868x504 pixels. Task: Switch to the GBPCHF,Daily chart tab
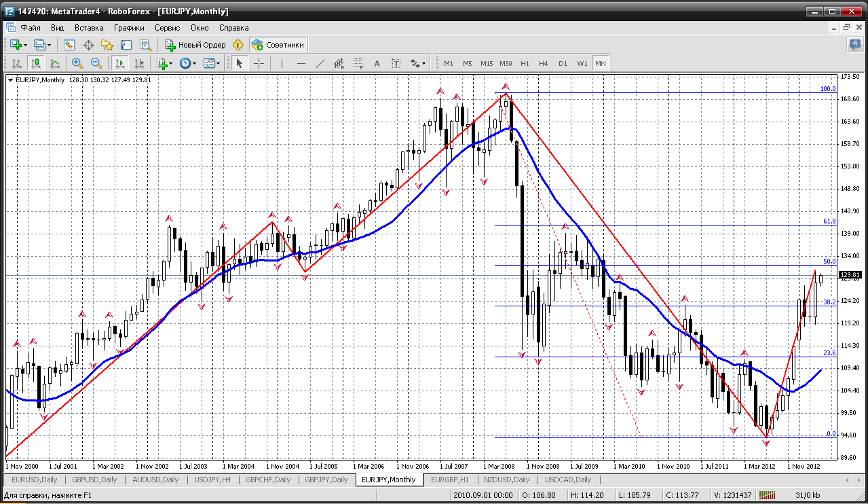click(x=268, y=480)
